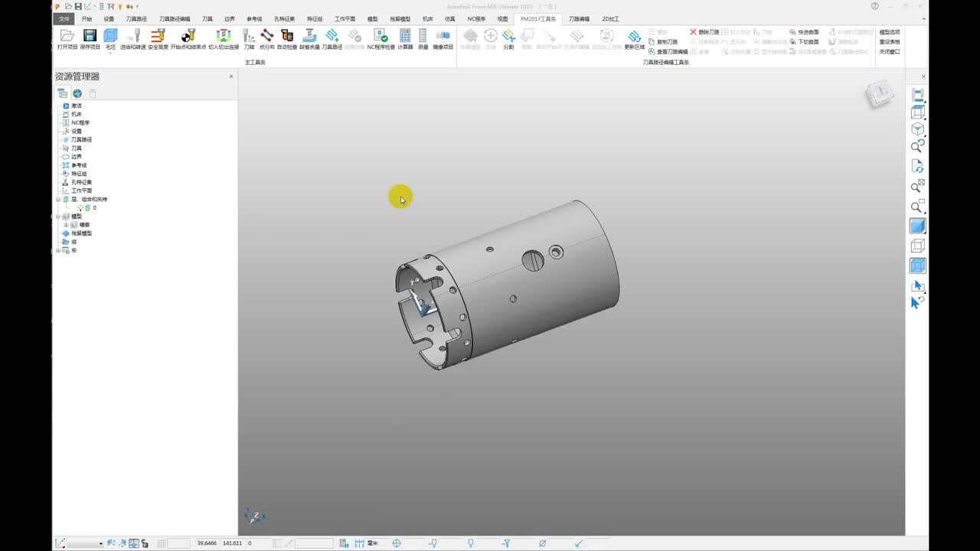This screenshot has width=980, height=551.
Task: Select 机床 item in explorer tree
Action: tap(77, 114)
